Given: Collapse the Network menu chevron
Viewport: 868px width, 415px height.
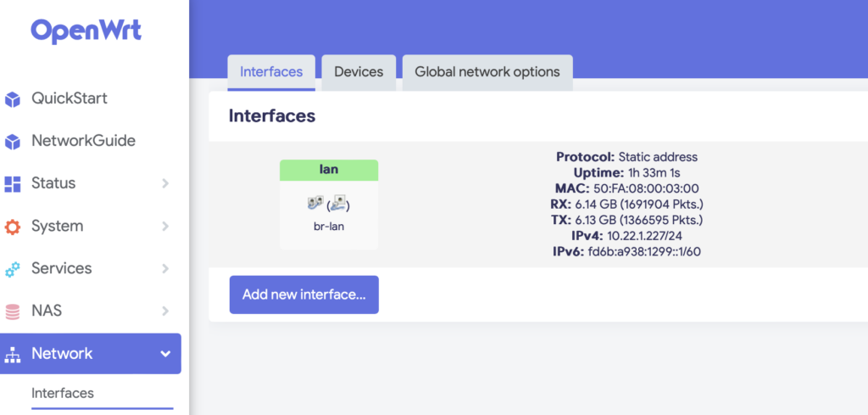Looking at the screenshot, I should (165, 354).
